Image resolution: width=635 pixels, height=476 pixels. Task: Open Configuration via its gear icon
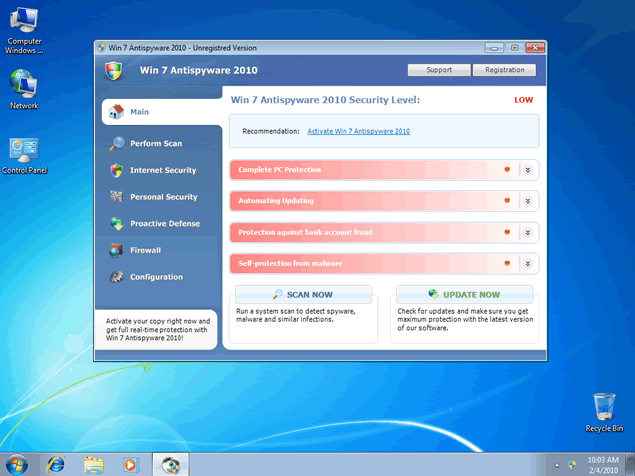[117, 277]
